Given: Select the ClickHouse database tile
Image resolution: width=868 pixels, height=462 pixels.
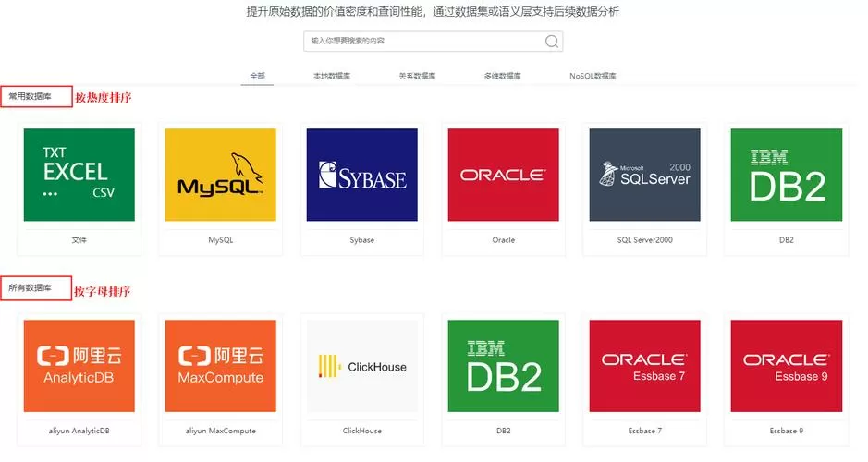Looking at the screenshot, I should [x=362, y=366].
